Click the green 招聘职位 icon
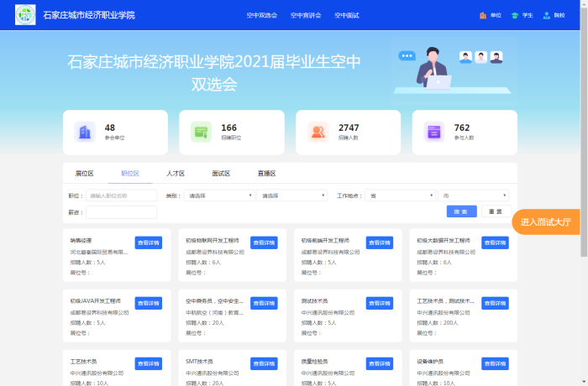 click(201, 132)
